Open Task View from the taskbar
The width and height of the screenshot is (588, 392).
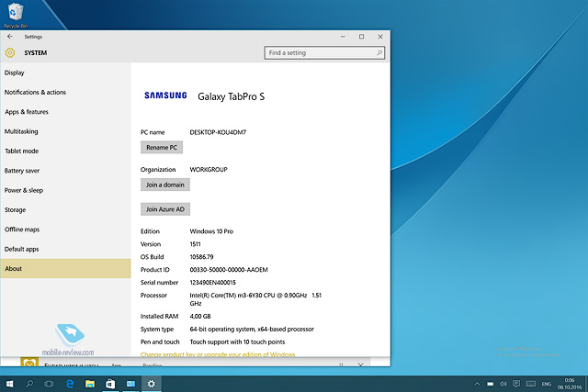[49, 384]
